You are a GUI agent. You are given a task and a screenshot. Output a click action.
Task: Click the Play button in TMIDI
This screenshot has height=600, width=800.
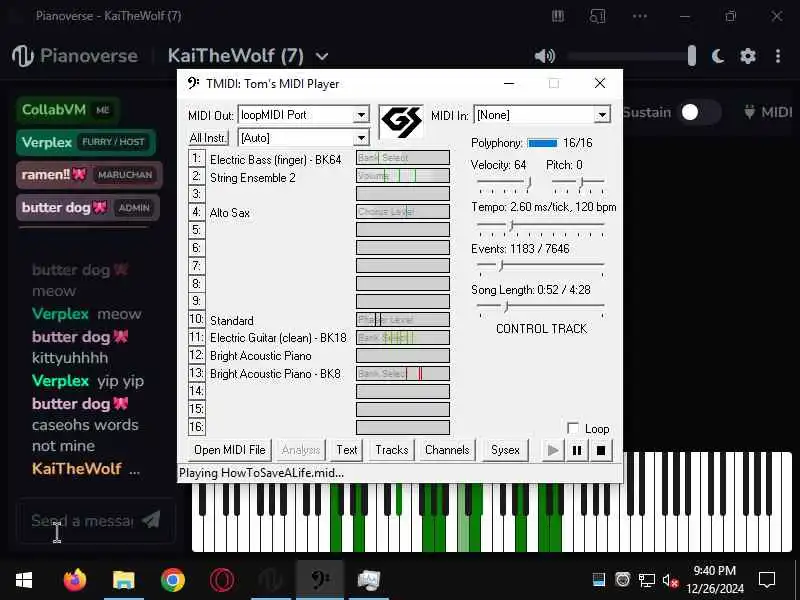point(553,451)
